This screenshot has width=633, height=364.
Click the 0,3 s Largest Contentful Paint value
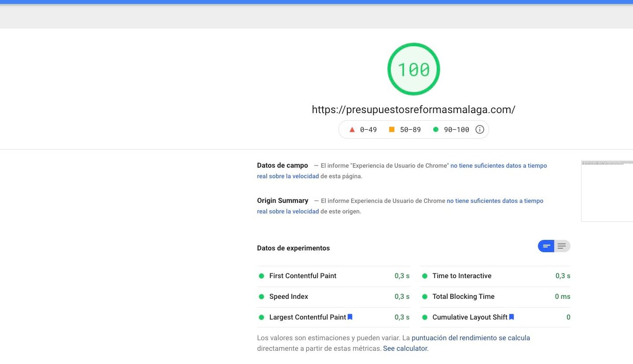point(402,317)
